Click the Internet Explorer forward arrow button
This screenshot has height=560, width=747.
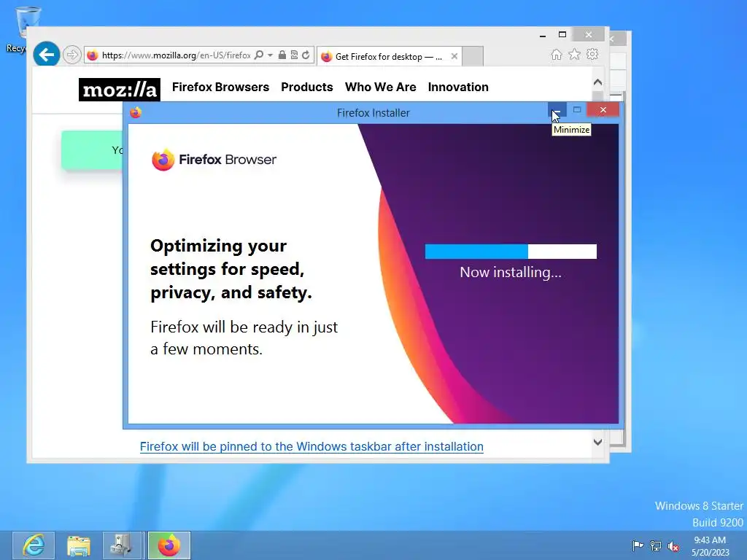[72, 55]
